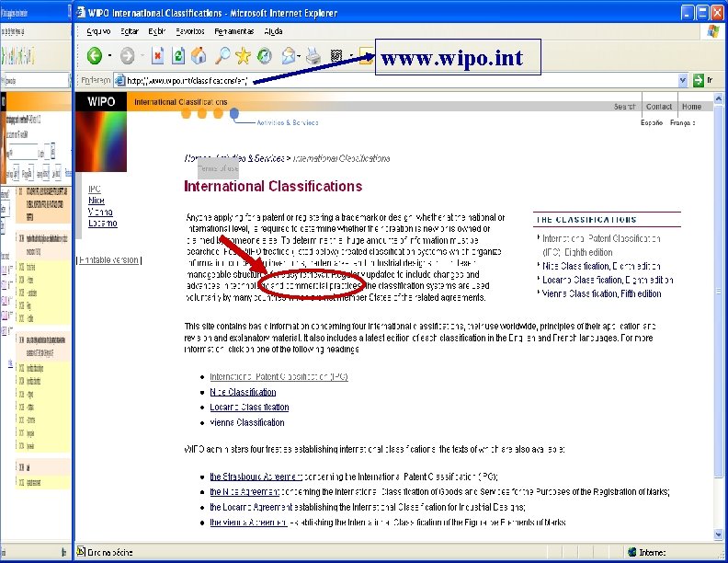This screenshot has width=728, height=563.
Task: Open the Strasbourg Agreement link
Action: coord(256,477)
